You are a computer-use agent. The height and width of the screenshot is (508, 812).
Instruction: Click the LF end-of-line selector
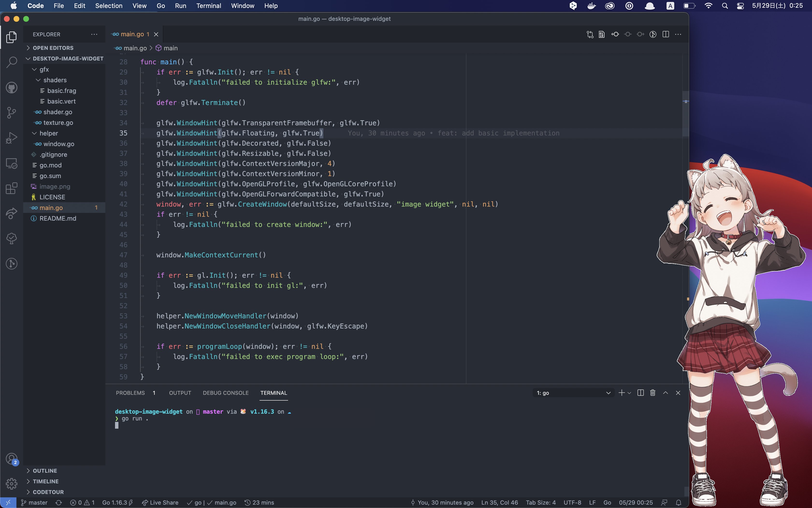[592, 503]
